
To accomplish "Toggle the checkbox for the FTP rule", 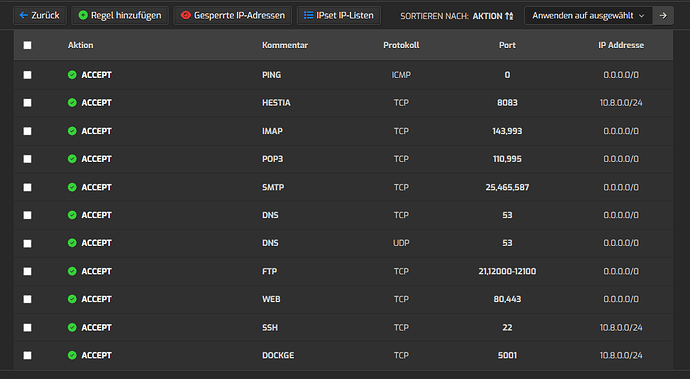I will point(27,272).
